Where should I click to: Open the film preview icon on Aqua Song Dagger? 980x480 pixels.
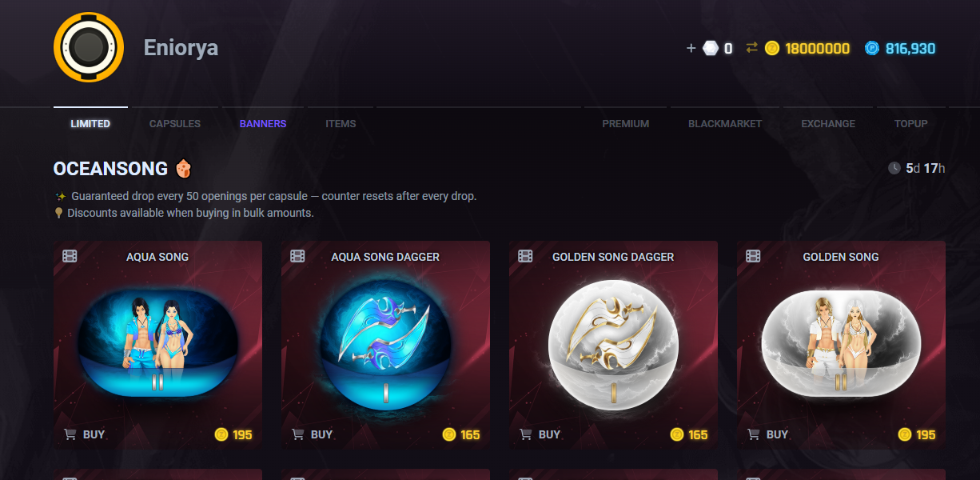(298, 256)
